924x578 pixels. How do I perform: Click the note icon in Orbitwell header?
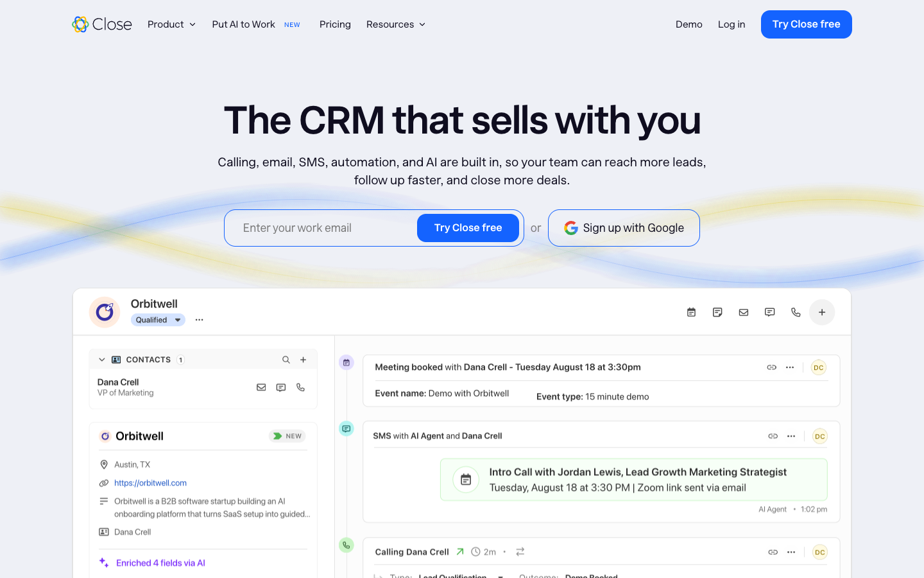(x=717, y=312)
